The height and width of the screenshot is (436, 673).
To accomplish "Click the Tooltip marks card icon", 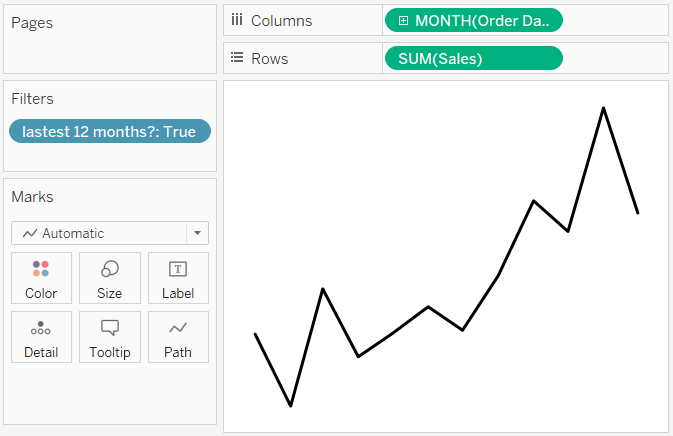I will 110,328.
